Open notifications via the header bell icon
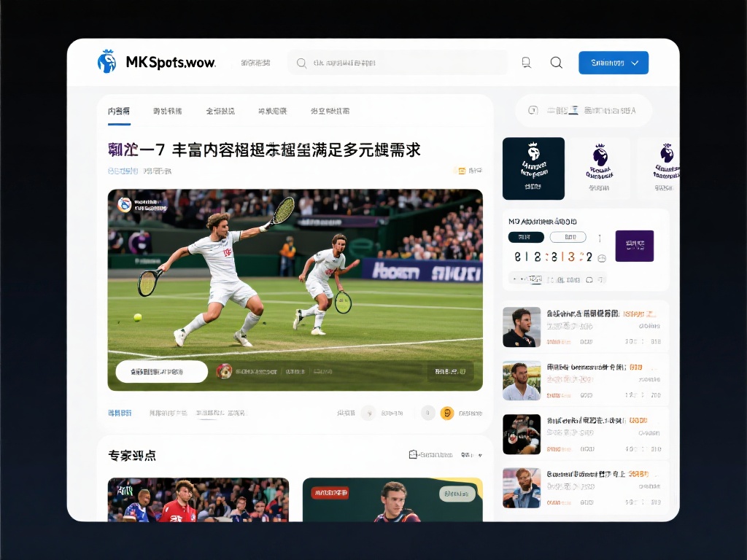The width and height of the screenshot is (747, 560). 526,63
